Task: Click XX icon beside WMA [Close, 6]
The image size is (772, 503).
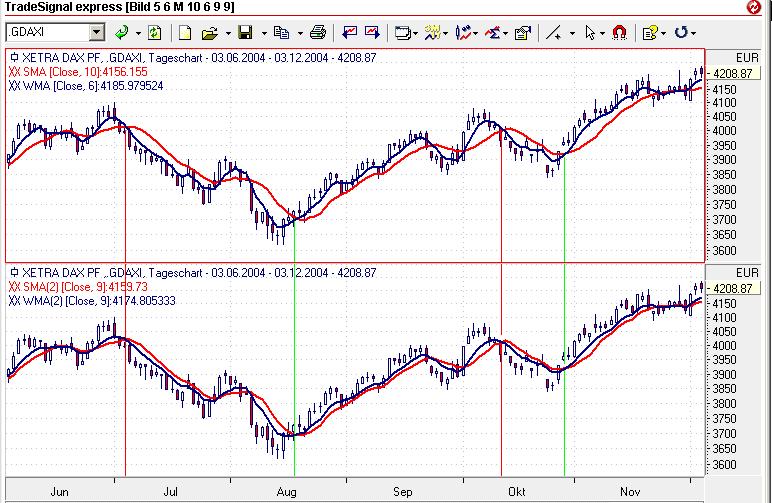Action: (14, 86)
